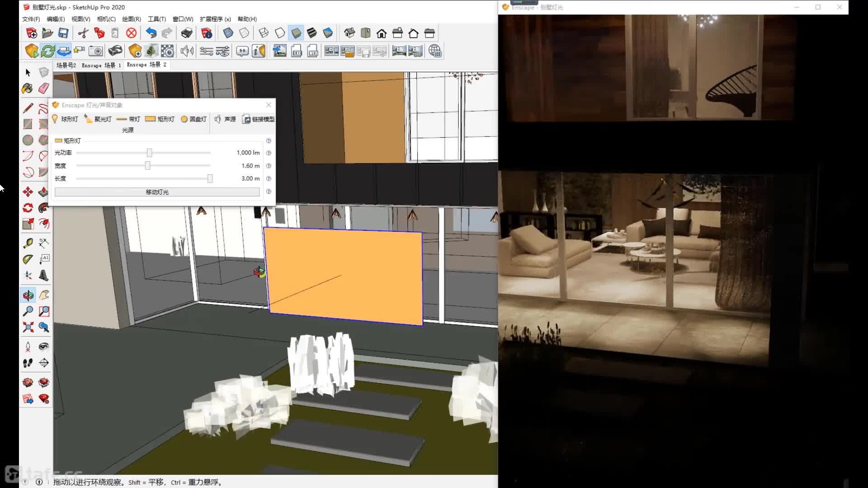Screen dimensions: 868x488
Task: Select the pink Eraser tool
Action: point(43,88)
